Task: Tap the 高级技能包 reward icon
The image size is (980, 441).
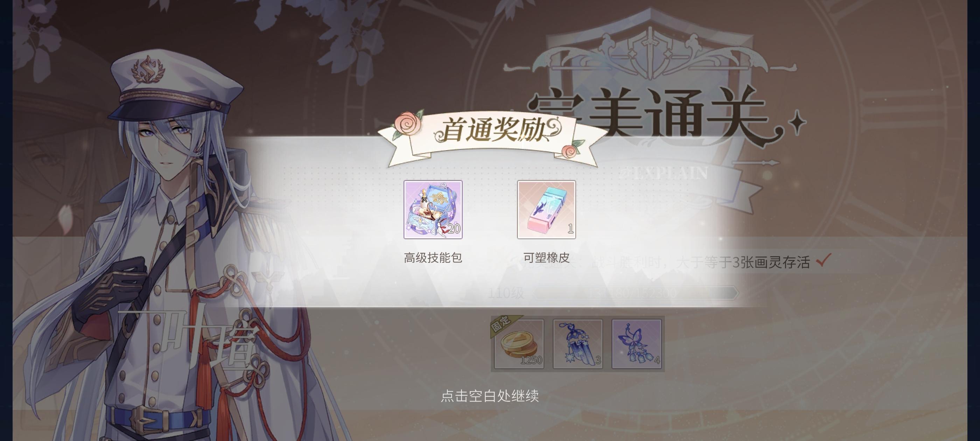Action: pos(433,210)
